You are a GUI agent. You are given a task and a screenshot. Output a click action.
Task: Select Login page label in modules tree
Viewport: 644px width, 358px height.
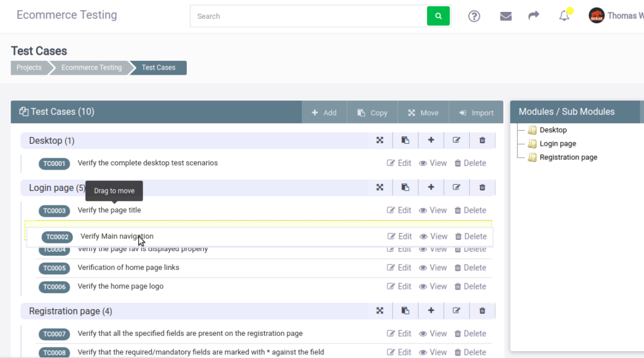[x=558, y=144]
